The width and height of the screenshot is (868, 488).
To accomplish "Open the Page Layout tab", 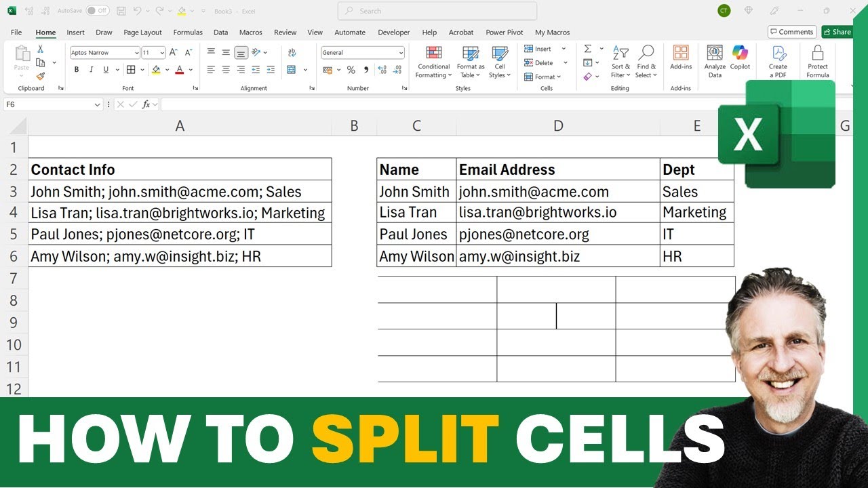I will point(142,32).
